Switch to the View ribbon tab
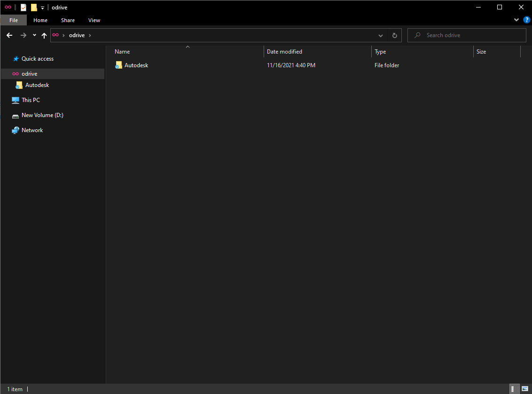This screenshot has width=532, height=394. click(94, 20)
